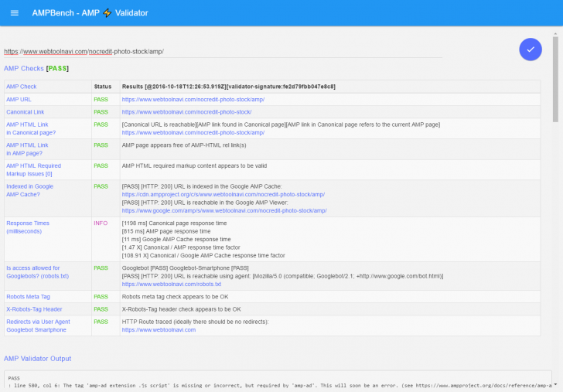The image size is (563, 392).
Task: Open Response Times (milliseconds) label
Action: tap(28, 227)
